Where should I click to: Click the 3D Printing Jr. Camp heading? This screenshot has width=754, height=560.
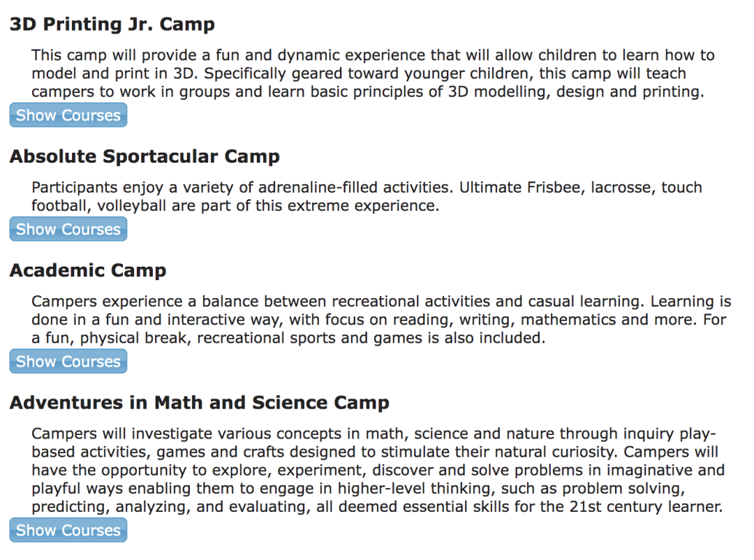pyautogui.click(x=112, y=24)
